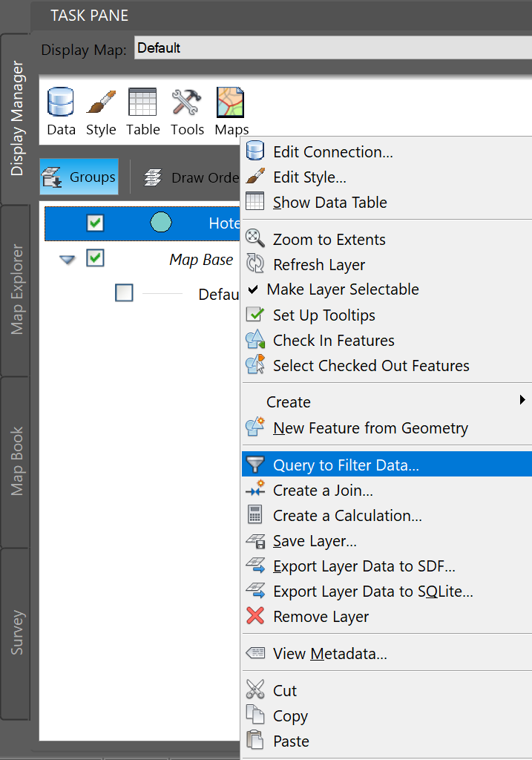Click the Check In Features icon
The height and width of the screenshot is (760, 532).
254,340
